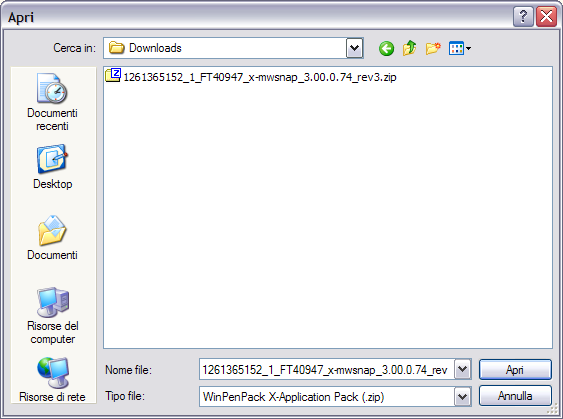563x419 pixels.
Task: Open the View menu icon
Action: pyautogui.click(x=456, y=48)
